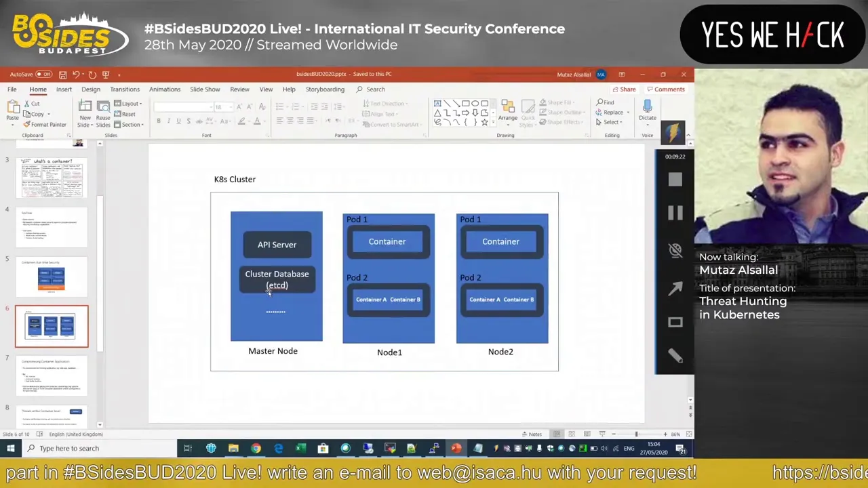Open Reuse Slides
The width and height of the screenshot is (868, 488).
click(x=103, y=114)
